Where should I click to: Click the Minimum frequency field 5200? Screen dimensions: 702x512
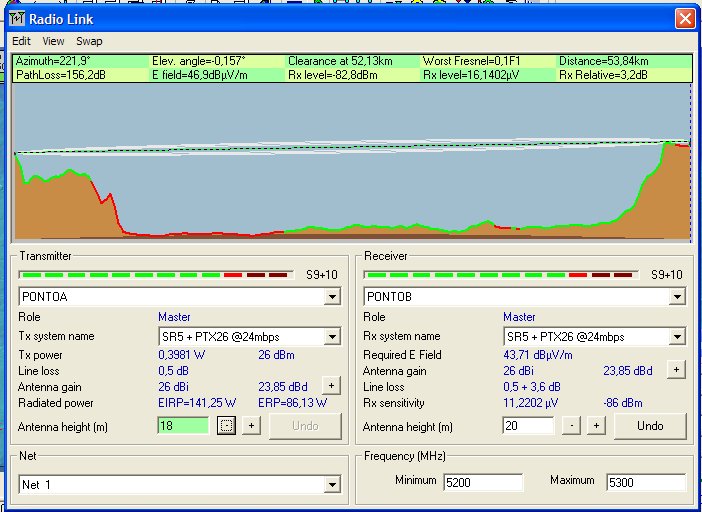click(x=483, y=482)
